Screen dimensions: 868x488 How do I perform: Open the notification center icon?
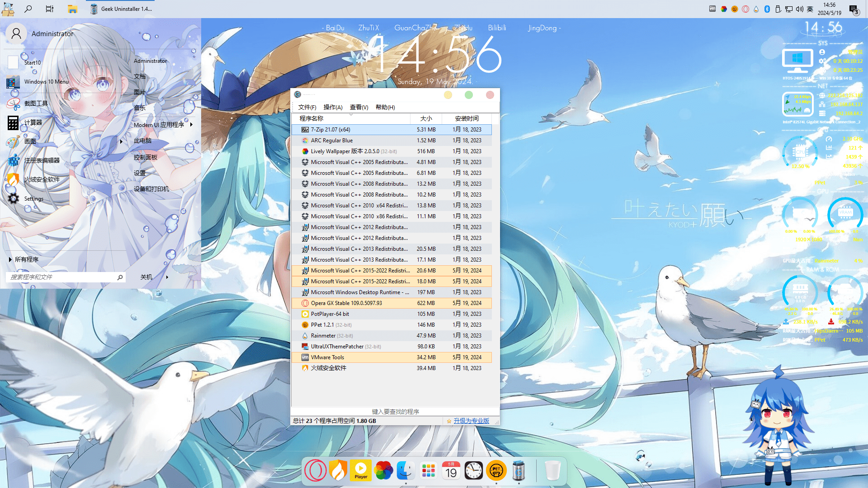click(x=854, y=9)
